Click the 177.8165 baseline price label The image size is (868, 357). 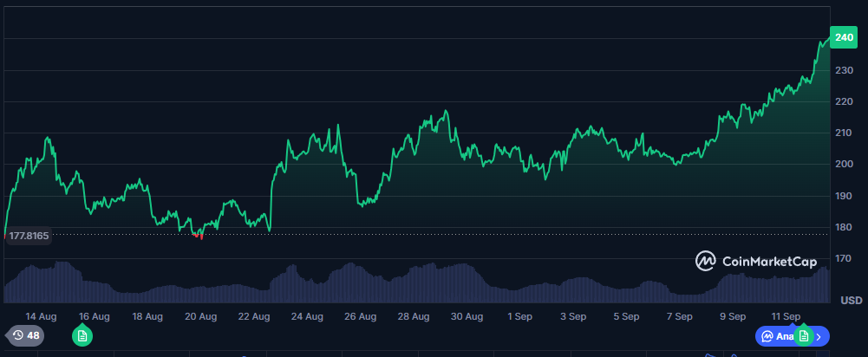pos(27,235)
